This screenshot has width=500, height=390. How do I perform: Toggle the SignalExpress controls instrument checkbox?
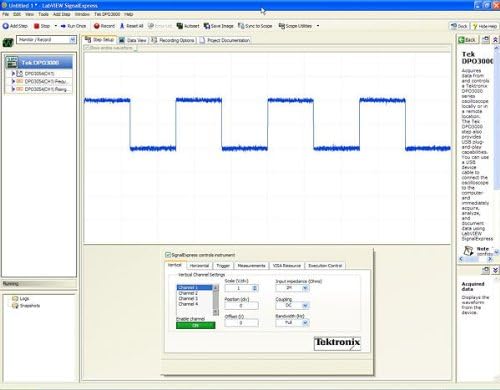(168, 255)
